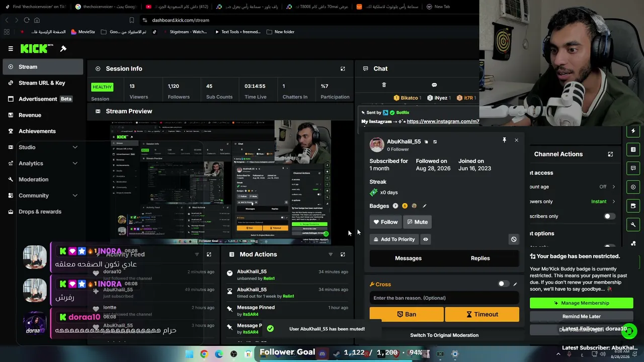Switch to the New Tab browser tab
This screenshot has width=644, height=362.
point(442,7)
